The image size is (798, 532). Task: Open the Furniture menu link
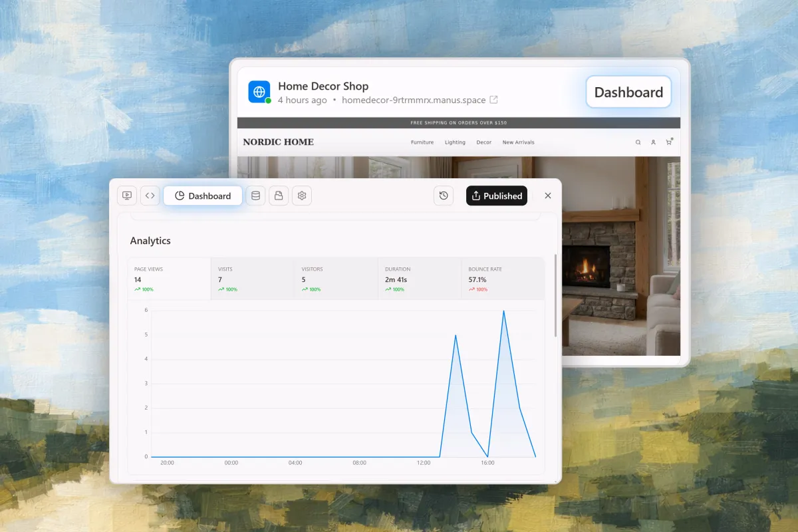coord(422,142)
